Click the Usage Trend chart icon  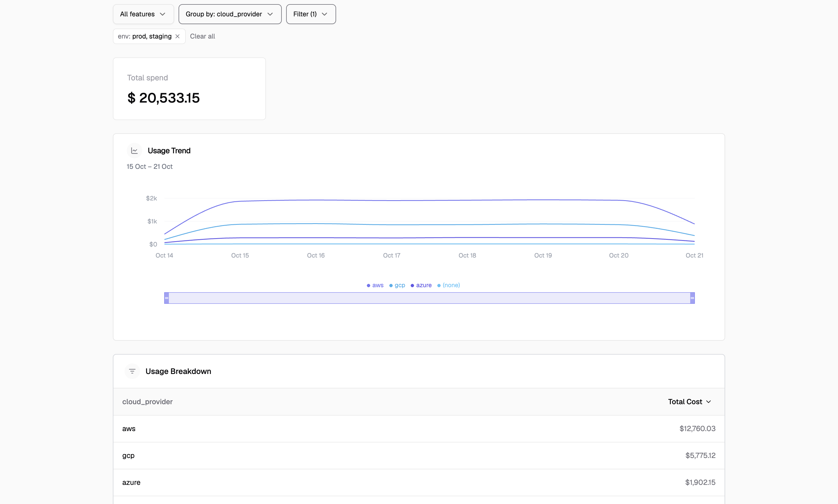[134, 151]
